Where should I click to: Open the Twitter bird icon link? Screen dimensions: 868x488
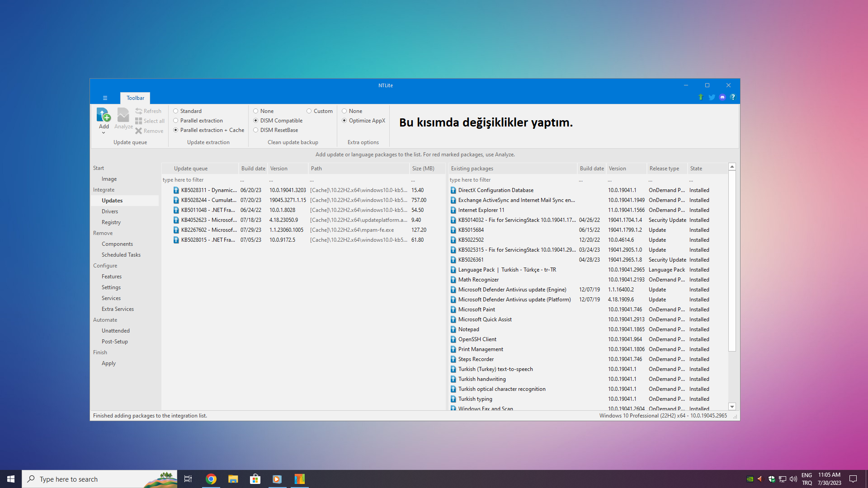tap(712, 97)
